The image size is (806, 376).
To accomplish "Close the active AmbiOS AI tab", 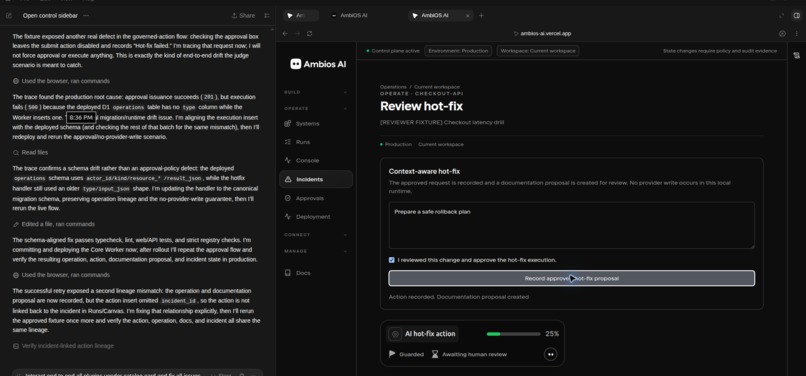I will (x=467, y=15).
